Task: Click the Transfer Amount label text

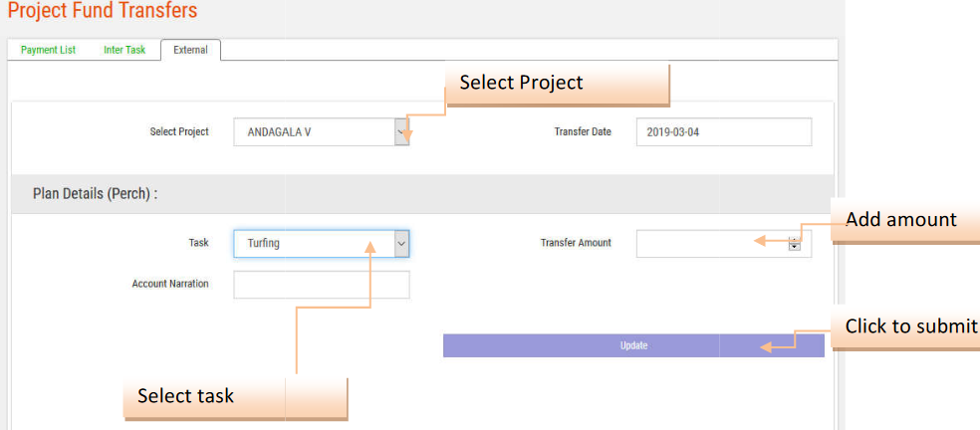Action: 576,243
